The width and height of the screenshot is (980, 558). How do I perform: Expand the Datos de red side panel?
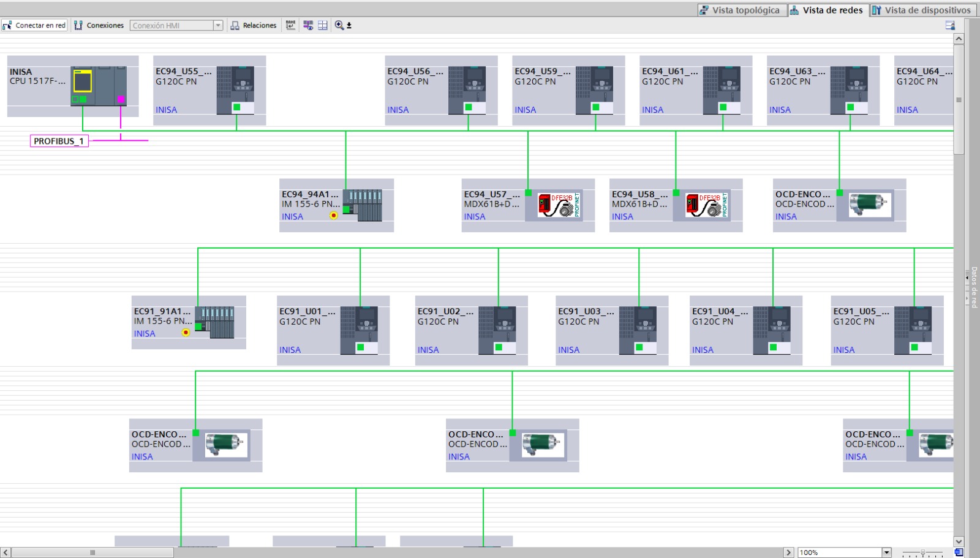pos(973,286)
